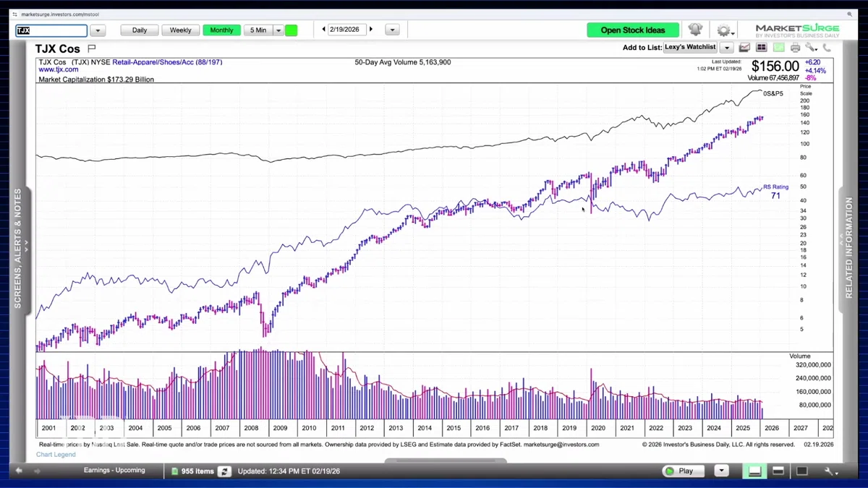Click the chart view icon beside the watchlist dropdown
Viewport: 868px width, 488px height.
coord(744,48)
